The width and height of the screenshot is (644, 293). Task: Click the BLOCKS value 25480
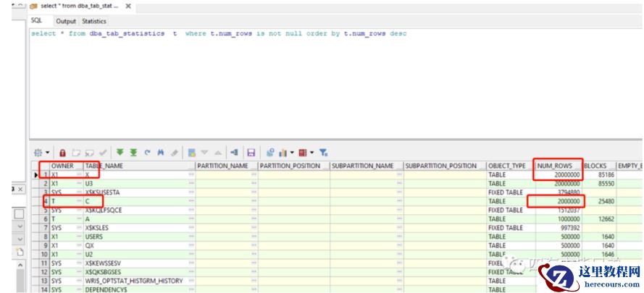606,202
